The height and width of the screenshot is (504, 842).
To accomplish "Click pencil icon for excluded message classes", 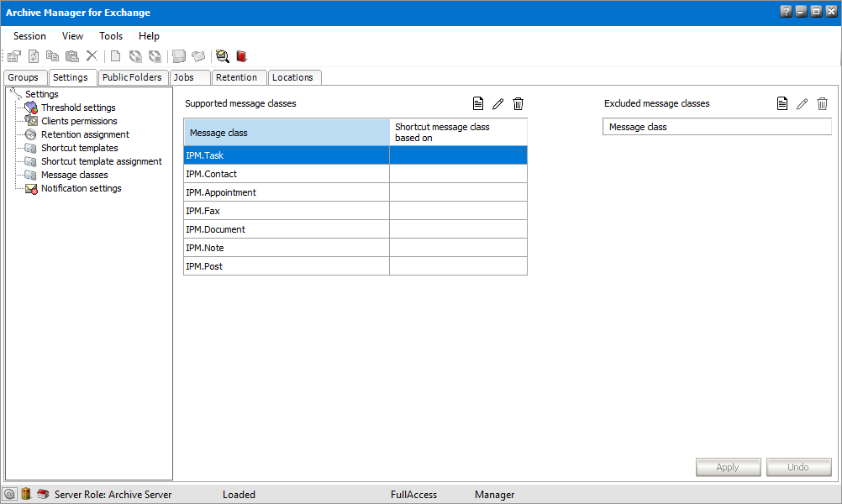I will point(803,103).
